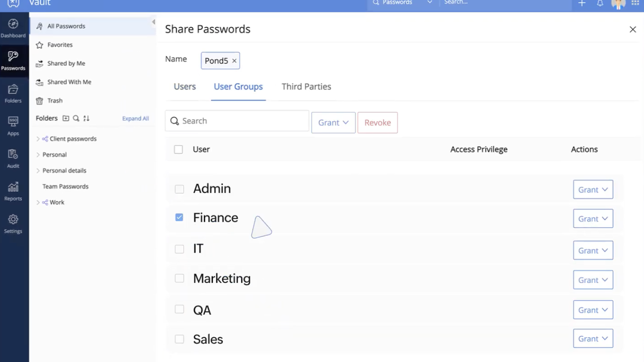644x362 pixels.
Task: Expand the Work folder in the folder tree
Action: [x=38, y=202]
